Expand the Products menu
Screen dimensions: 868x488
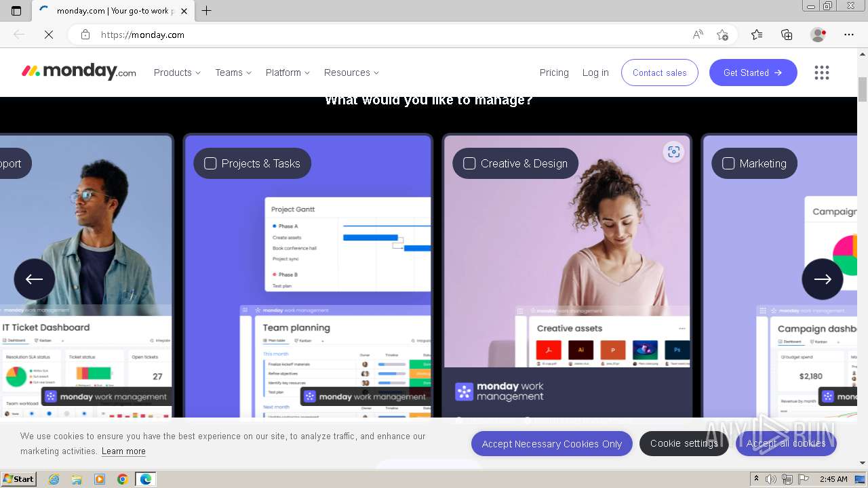[177, 73]
